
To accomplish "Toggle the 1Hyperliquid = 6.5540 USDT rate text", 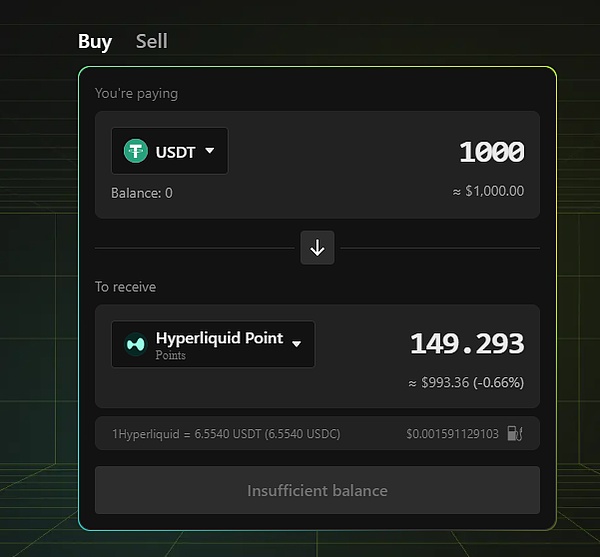I will (x=226, y=434).
